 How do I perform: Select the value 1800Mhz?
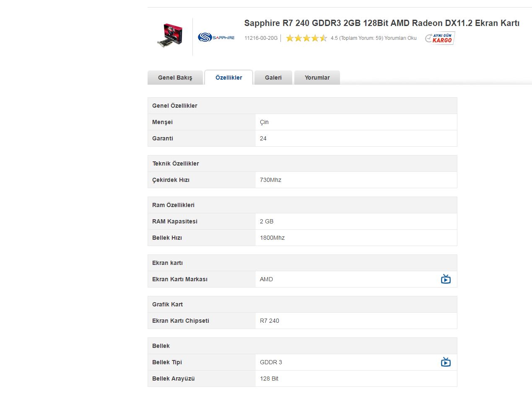(272, 238)
